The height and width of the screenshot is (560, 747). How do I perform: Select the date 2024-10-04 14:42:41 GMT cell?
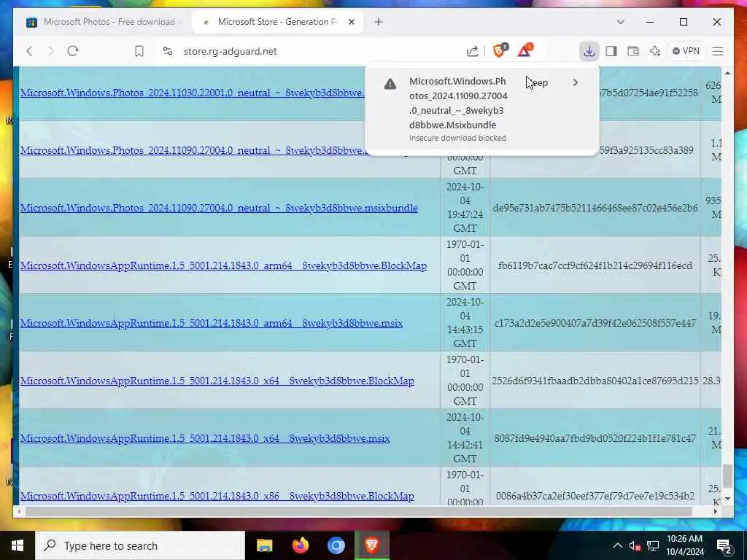tap(465, 438)
